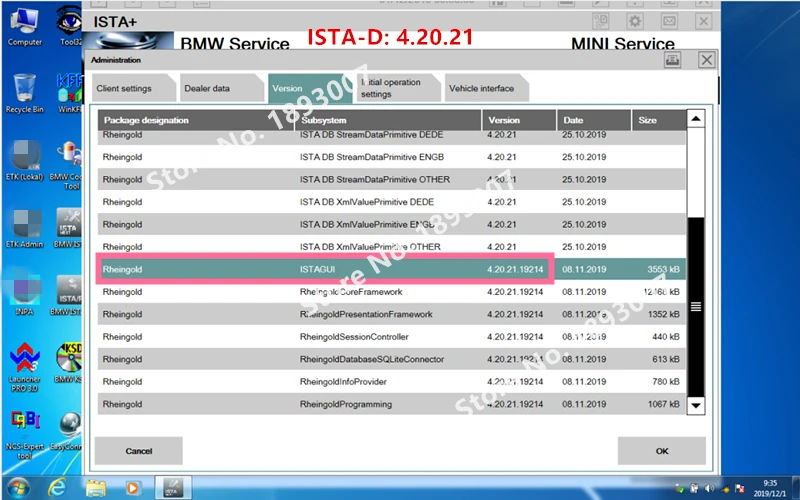Image resolution: width=800 pixels, height=500 pixels.
Task: Select the RheingoldSessionController row
Action: point(392,337)
